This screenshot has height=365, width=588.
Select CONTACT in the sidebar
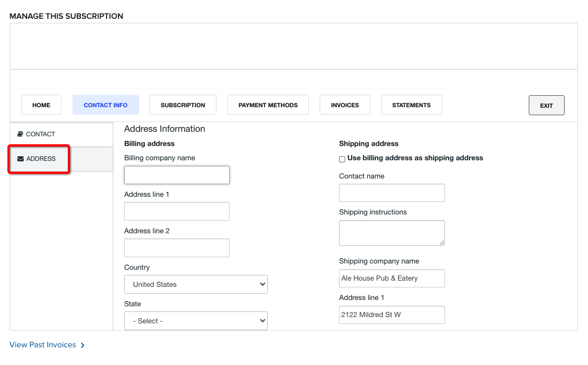62,134
